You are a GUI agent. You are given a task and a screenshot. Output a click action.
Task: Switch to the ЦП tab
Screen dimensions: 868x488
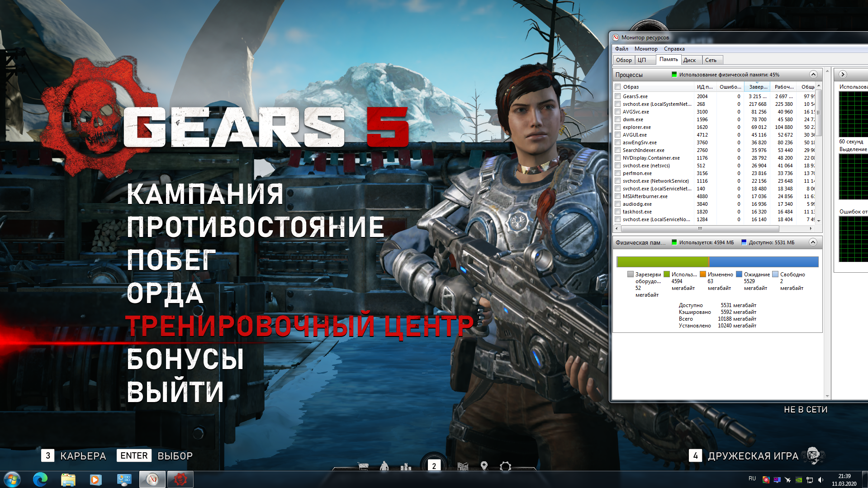click(x=645, y=60)
